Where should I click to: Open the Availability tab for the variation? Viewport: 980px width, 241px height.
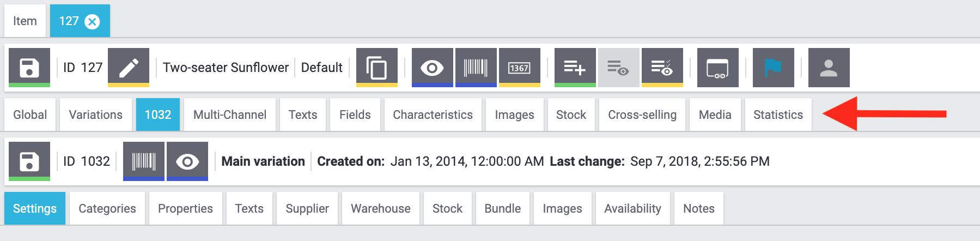(x=632, y=208)
